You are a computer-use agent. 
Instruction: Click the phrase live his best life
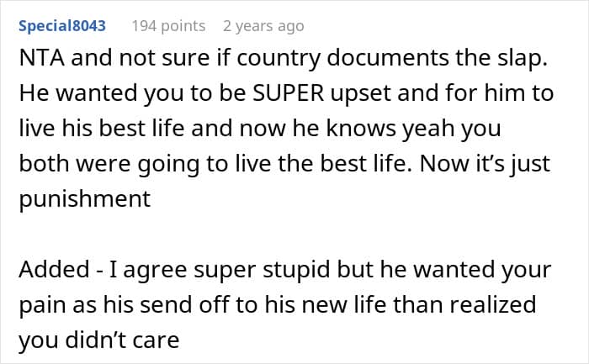[x=102, y=129]
